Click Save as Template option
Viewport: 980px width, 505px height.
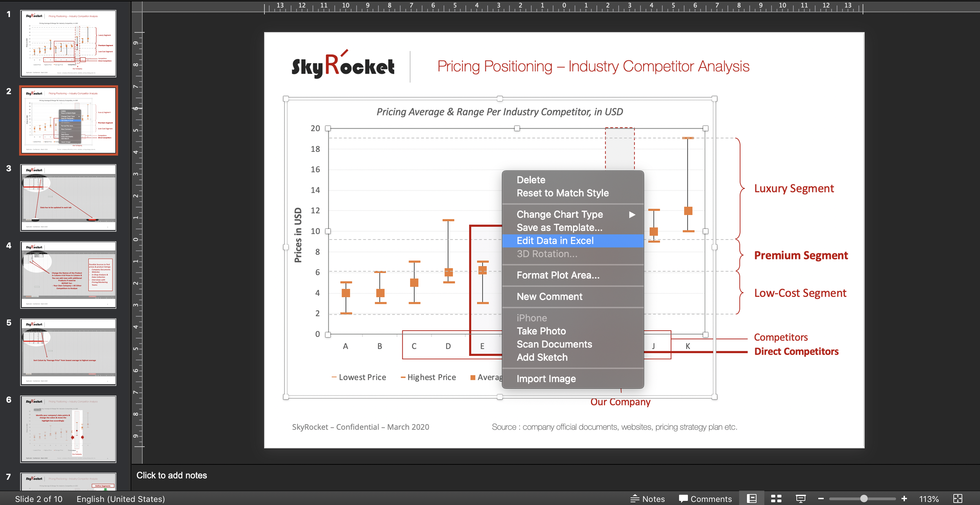573,228
